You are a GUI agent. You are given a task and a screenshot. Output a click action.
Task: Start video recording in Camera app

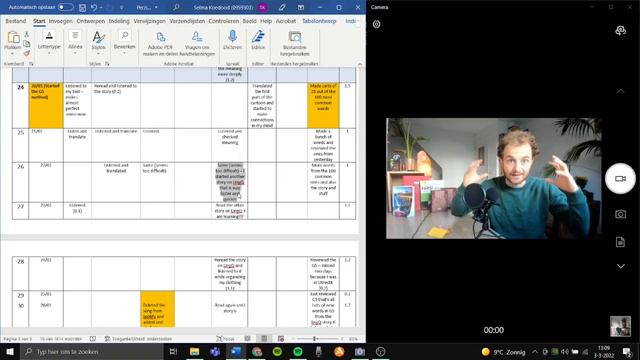[620, 178]
